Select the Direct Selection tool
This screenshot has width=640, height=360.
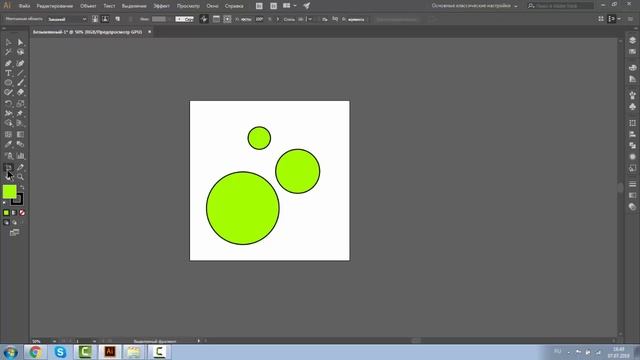[x=20, y=42]
